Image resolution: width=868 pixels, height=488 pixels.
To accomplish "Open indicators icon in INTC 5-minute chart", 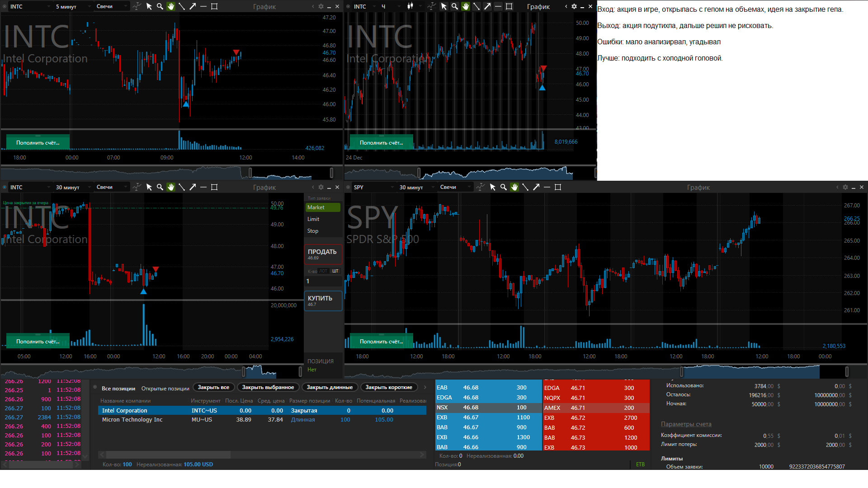I will [137, 6].
